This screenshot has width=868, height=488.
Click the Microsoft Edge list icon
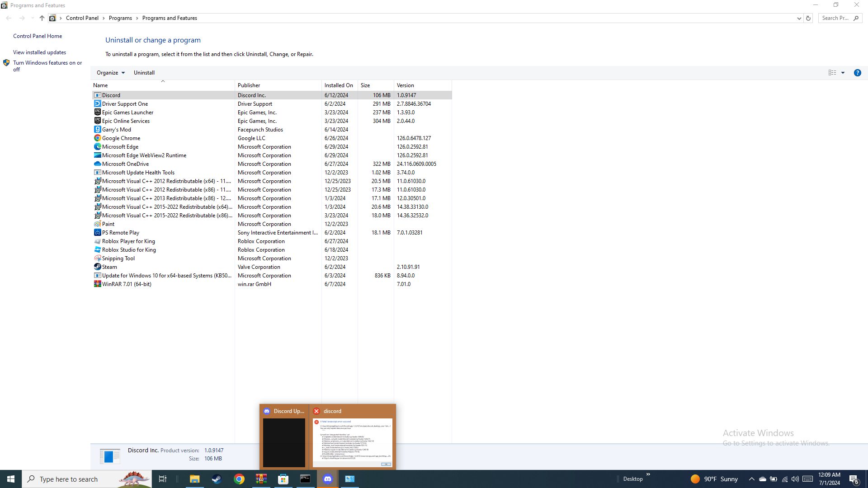[97, 147]
